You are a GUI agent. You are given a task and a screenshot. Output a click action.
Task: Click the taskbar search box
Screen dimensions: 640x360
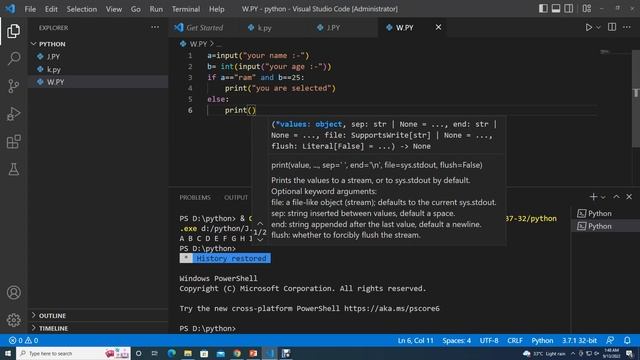click(73, 353)
